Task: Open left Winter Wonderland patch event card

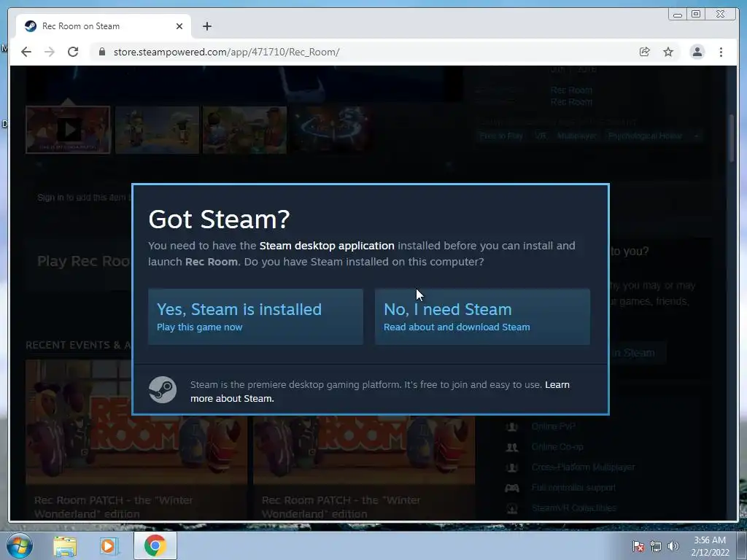Action: point(136,440)
